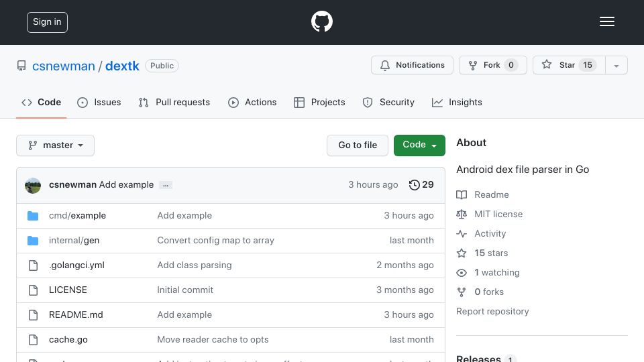
Task: Click the Notifications button
Action: coord(412,65)
